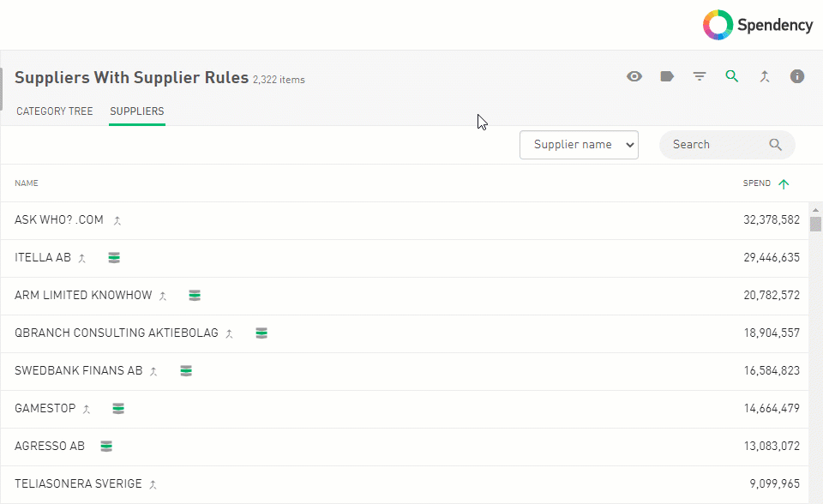Image resolution: width=823 pixels, height=504 pixels.
Task: Open the filter icon in header
Action: click(x=700, y=76)
